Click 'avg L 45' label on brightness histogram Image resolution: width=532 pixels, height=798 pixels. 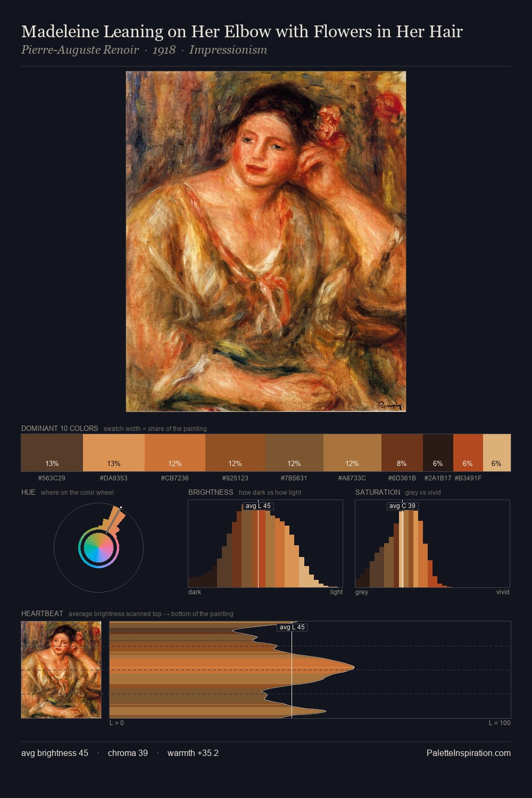pos(258,506)
